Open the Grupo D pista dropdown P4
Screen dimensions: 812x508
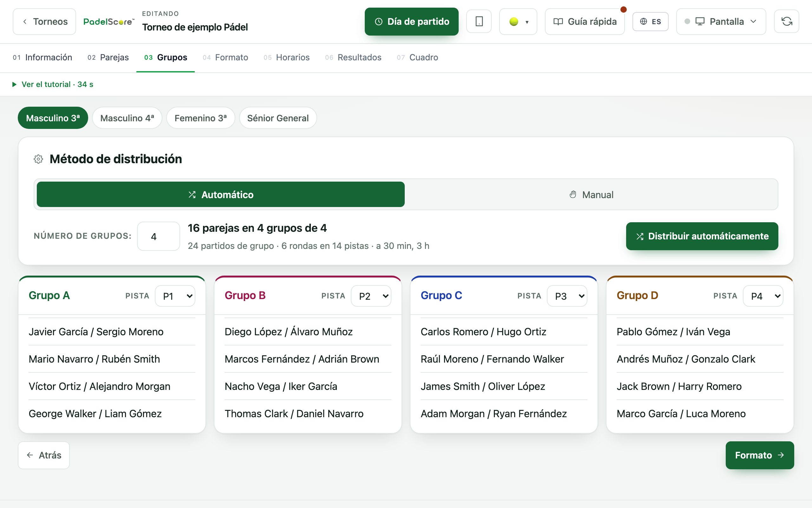(x=763, y=296)
